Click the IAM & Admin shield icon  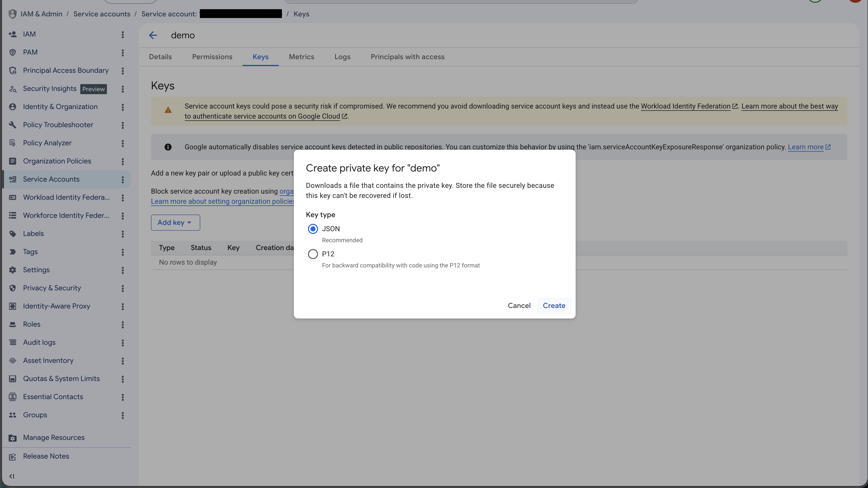[x=13, y=14]
